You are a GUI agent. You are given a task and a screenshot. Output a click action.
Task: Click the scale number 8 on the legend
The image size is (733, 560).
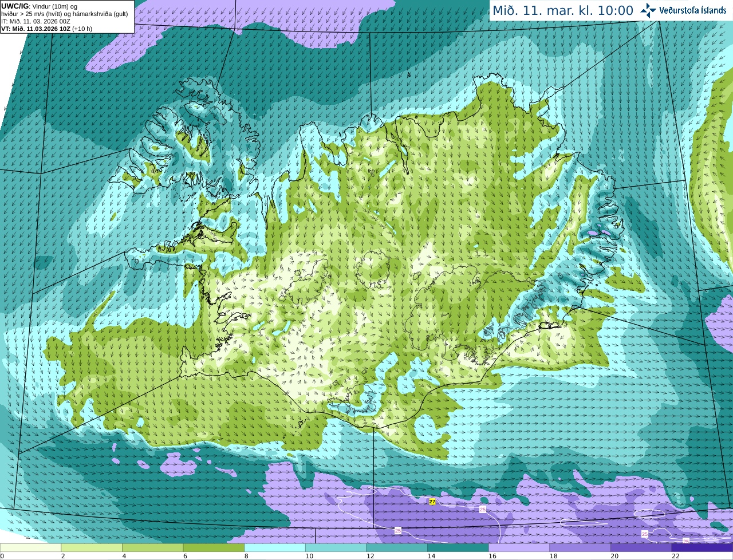[246, 556]
